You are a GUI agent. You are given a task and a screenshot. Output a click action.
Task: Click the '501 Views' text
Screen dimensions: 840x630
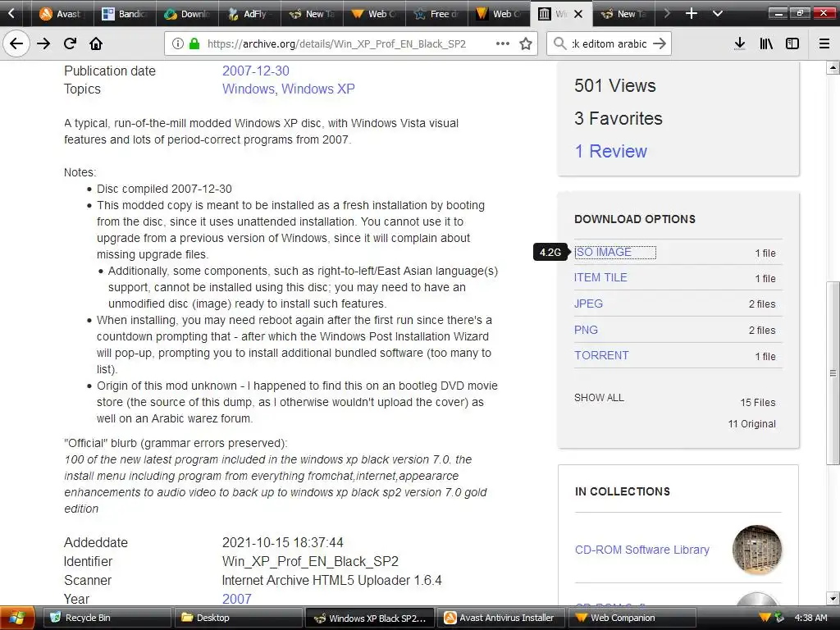615,85
